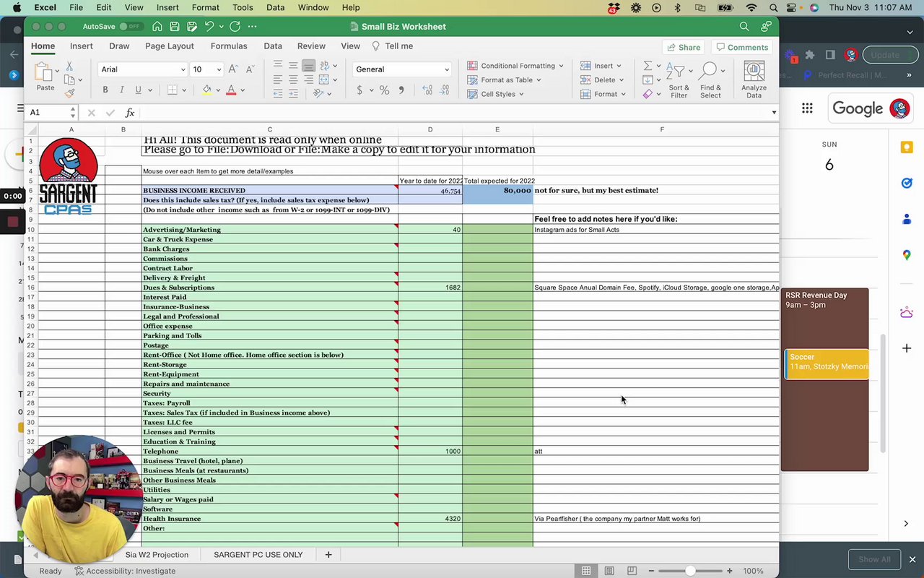
Task: Click Tell me search box
Action: (392, 46)
